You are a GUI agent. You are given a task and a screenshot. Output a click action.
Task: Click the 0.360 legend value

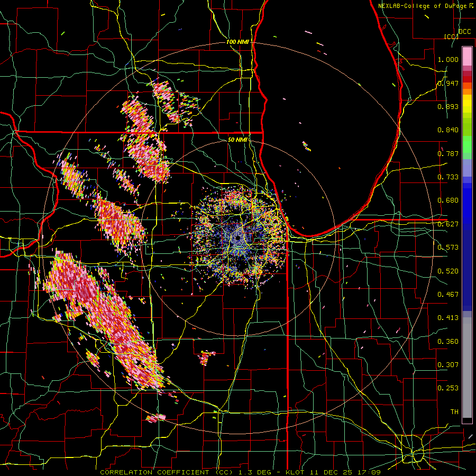pos(448,342)
